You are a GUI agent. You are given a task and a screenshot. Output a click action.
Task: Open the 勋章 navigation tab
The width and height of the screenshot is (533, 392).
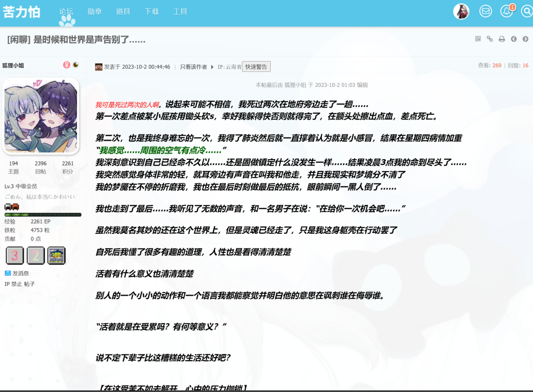[x=95, y=12]
